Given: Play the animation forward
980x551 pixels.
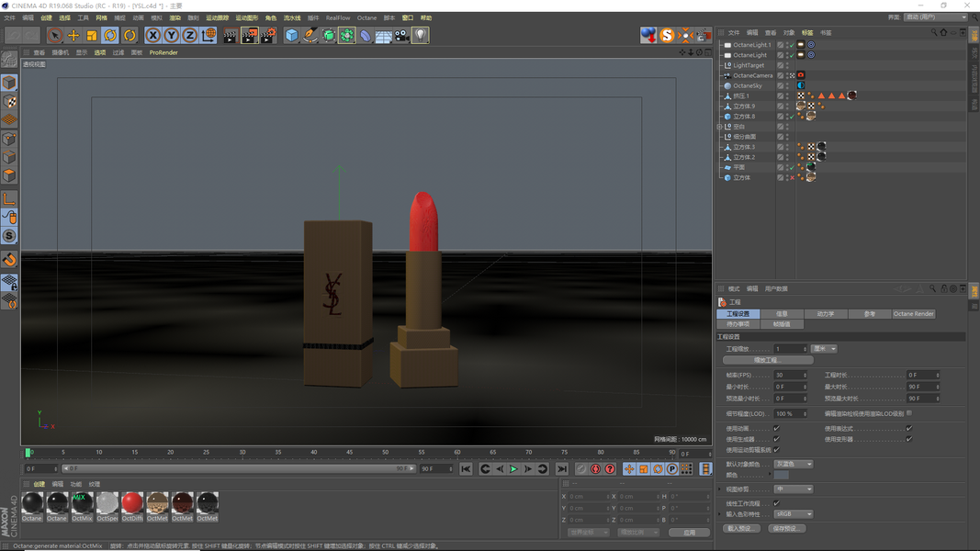Looking at the screenshot, I should point(513,468).
